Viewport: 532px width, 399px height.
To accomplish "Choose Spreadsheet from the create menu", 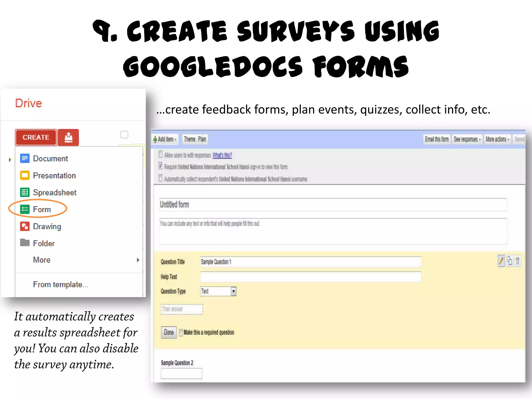I will [55, 192].
